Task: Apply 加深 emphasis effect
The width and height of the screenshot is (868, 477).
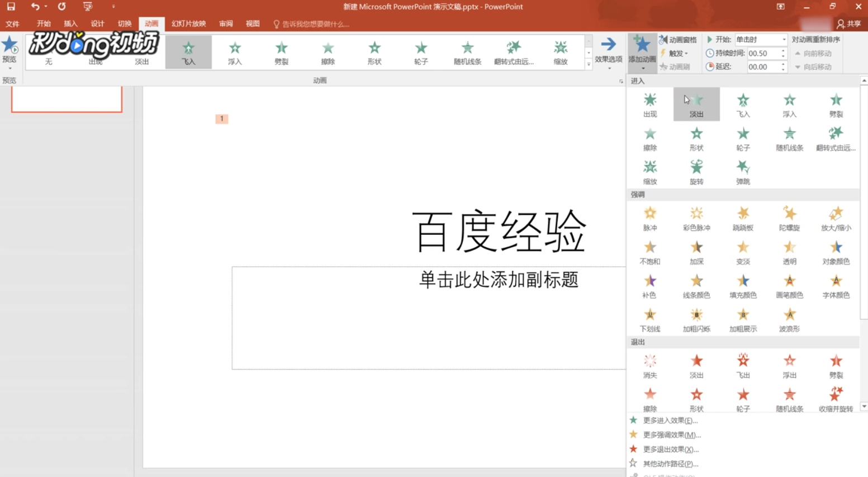Action: pos(696,252)
